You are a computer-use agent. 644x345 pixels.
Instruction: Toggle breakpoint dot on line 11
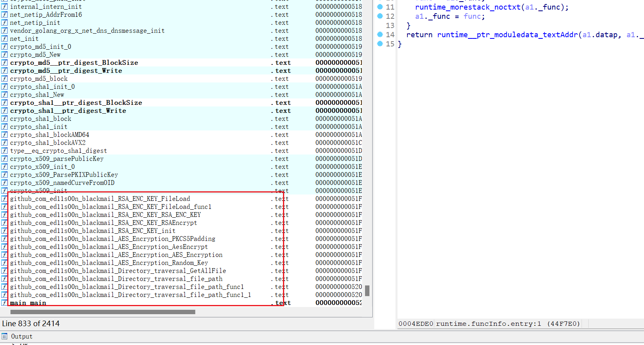point(380,7)
